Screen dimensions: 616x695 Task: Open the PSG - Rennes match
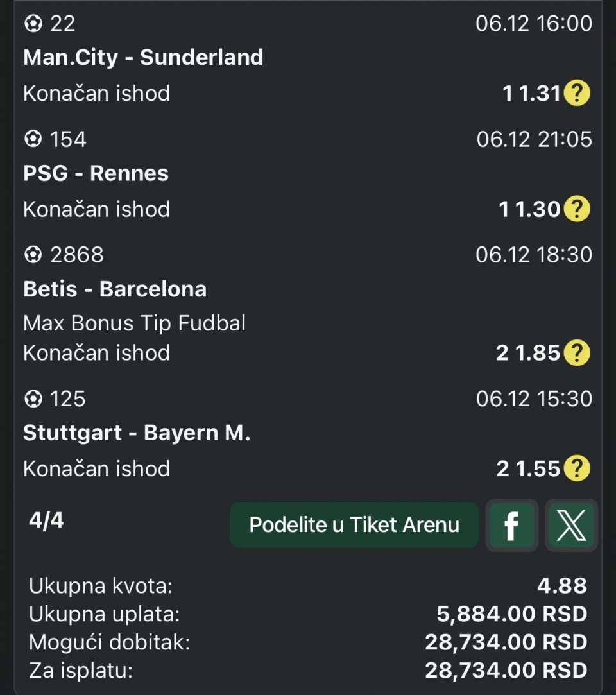96,173
